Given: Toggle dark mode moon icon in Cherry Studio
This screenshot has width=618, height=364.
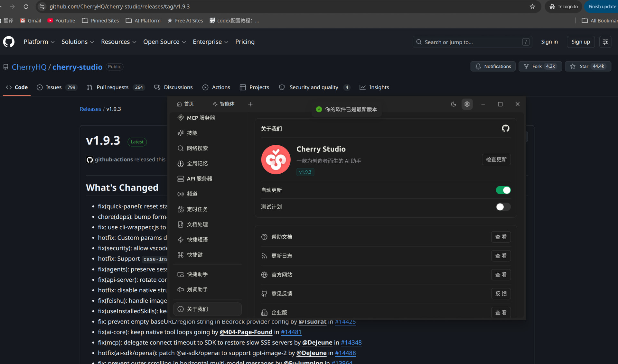Looking at the screenshot, I should click(454, 104).
